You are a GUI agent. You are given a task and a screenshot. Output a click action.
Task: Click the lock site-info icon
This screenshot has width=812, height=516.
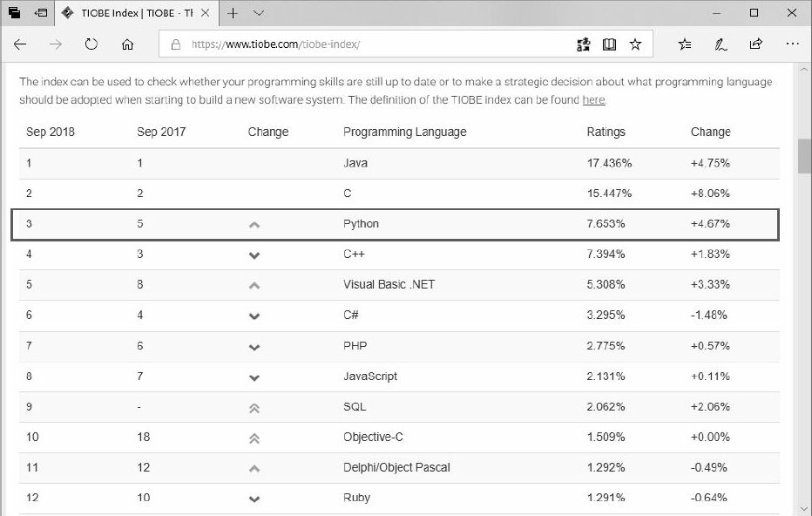click(x=175, y=44)
